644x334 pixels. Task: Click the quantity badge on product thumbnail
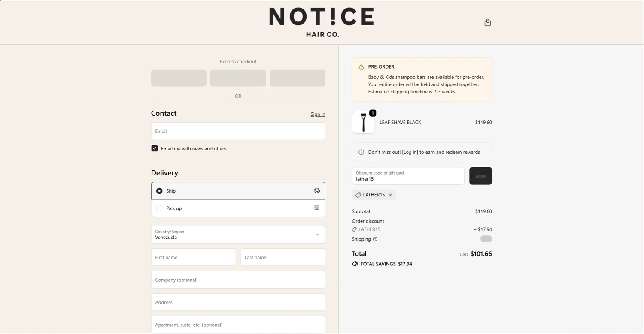point(373,113)
